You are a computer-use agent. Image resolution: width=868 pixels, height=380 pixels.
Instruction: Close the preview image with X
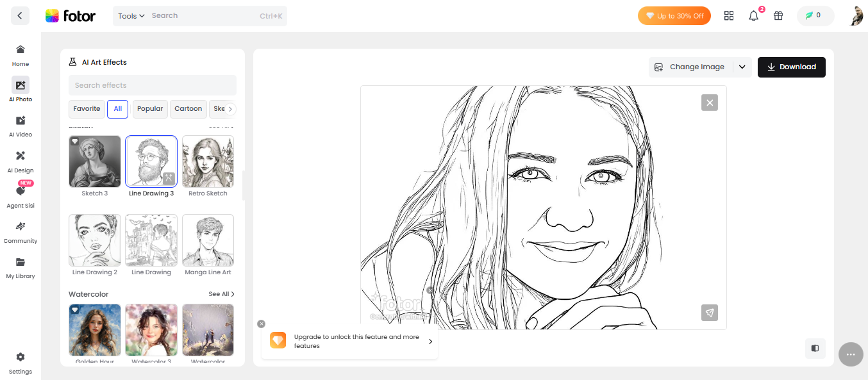pyautogui.click(x=710, y=103)
